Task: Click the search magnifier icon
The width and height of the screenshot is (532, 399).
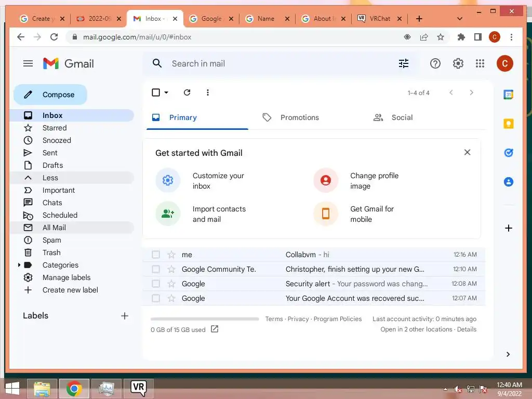Action: tap(157, 63)
